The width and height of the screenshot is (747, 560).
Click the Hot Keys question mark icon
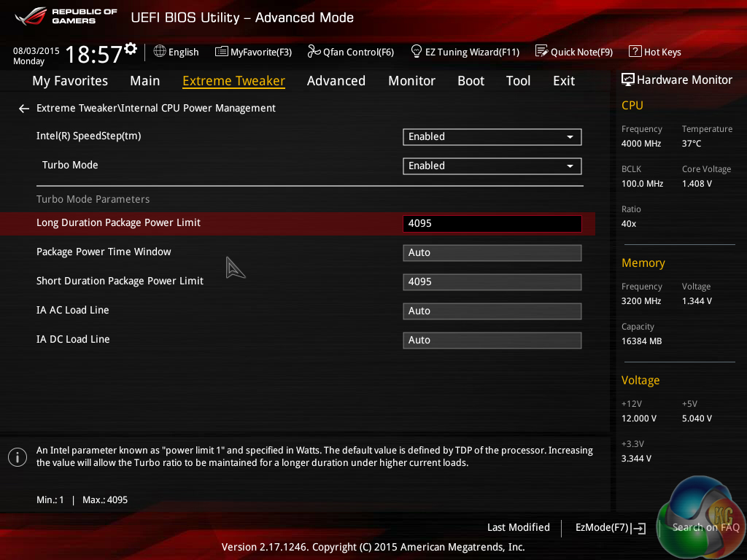(x=635, y=51)
